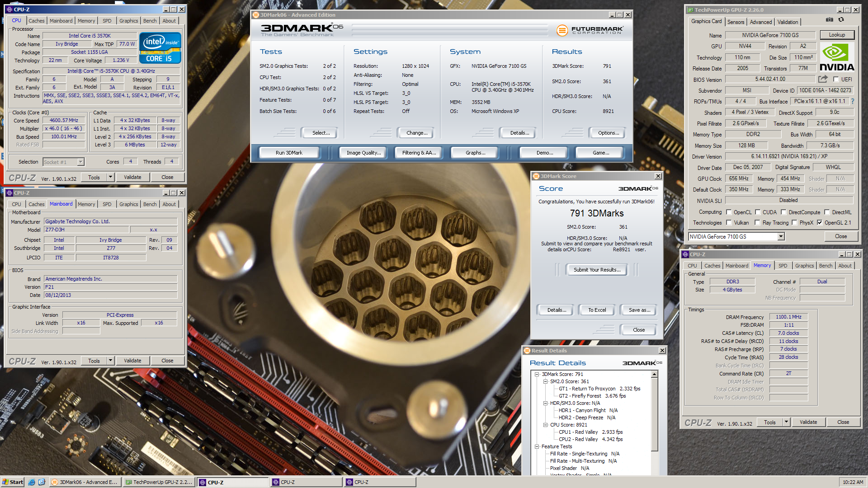Toggle the DirectCompute checkbox
This screenshot has width=868, height=488.
784,212
